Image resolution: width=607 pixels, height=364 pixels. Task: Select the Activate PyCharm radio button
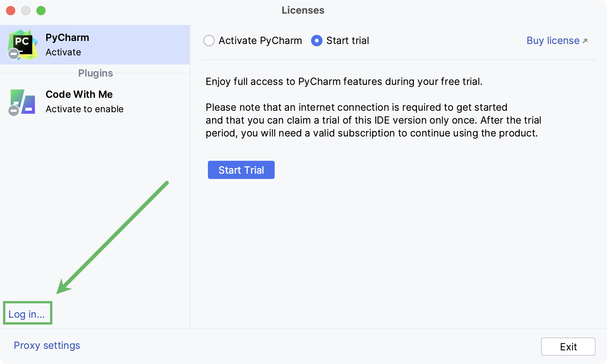[209, 41]
